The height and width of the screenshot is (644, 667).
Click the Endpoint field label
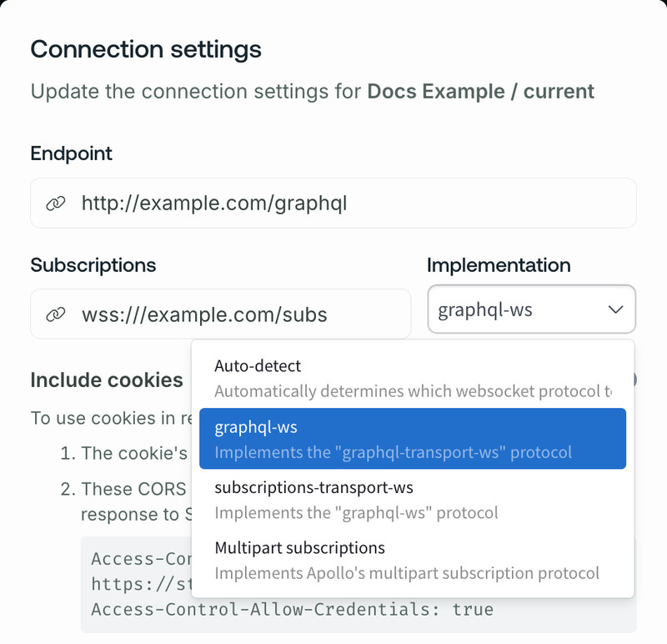click(71, 153)
